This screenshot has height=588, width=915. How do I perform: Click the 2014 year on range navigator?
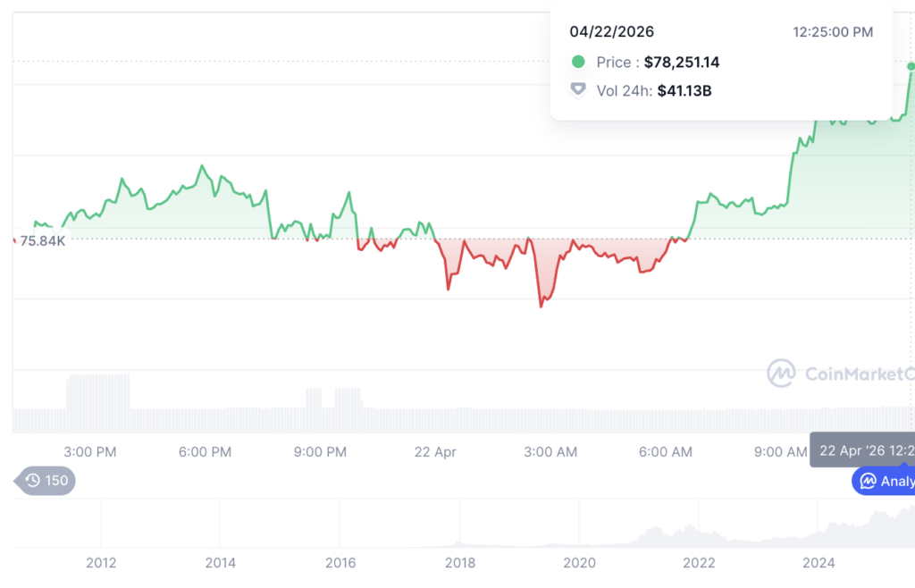(221, 563)
